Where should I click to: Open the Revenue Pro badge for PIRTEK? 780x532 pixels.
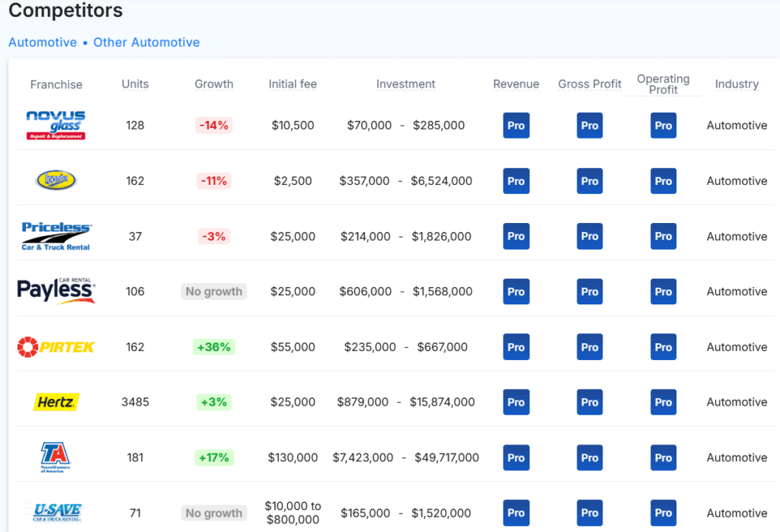(x=516, y=347)
